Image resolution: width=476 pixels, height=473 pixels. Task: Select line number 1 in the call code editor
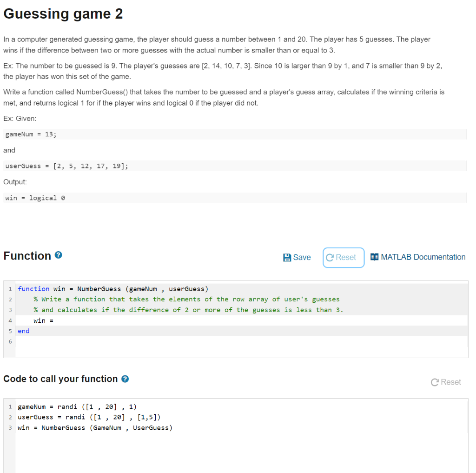[x=10, y=406]
